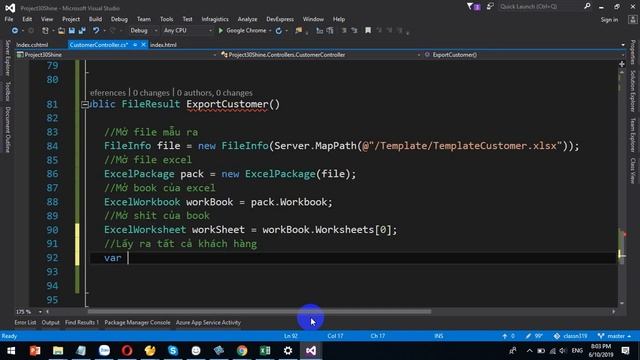
Task: Open the notifications flag icon
Action: tap(473, 7)
